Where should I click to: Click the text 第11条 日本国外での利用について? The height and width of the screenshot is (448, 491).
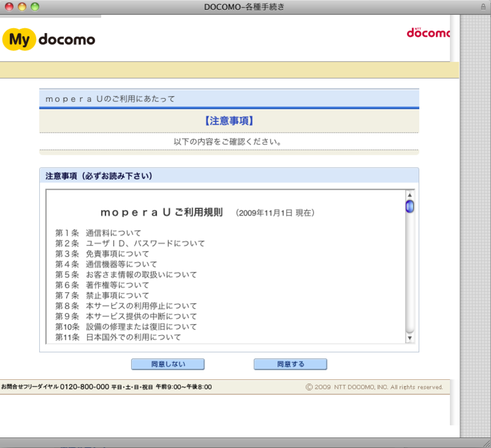point(118,337)
